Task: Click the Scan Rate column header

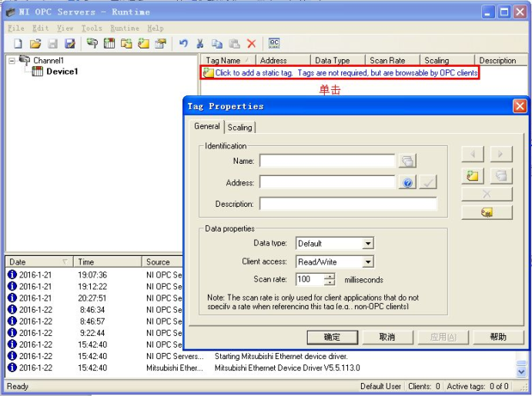Action: coord(393,61)
